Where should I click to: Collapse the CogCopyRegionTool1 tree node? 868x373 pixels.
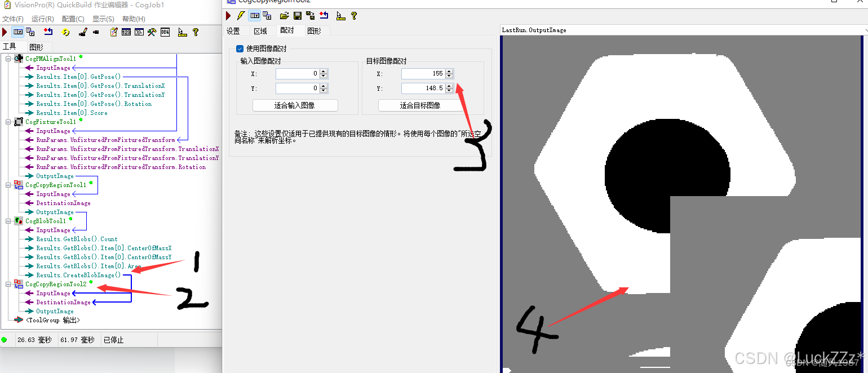tap(8, 185)
